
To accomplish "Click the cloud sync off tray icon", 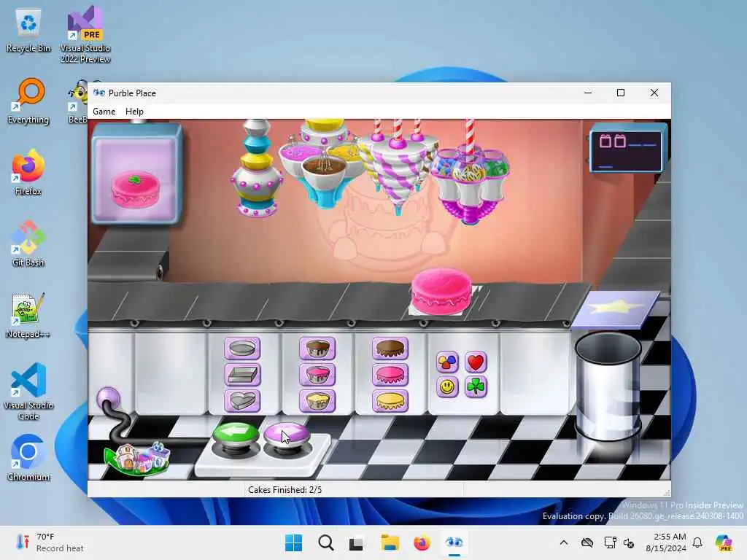I will click(587, 542).
